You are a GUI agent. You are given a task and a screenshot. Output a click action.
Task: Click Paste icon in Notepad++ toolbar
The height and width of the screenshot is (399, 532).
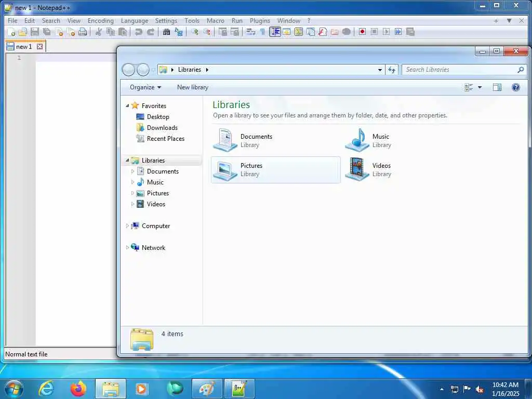(123, 32)
